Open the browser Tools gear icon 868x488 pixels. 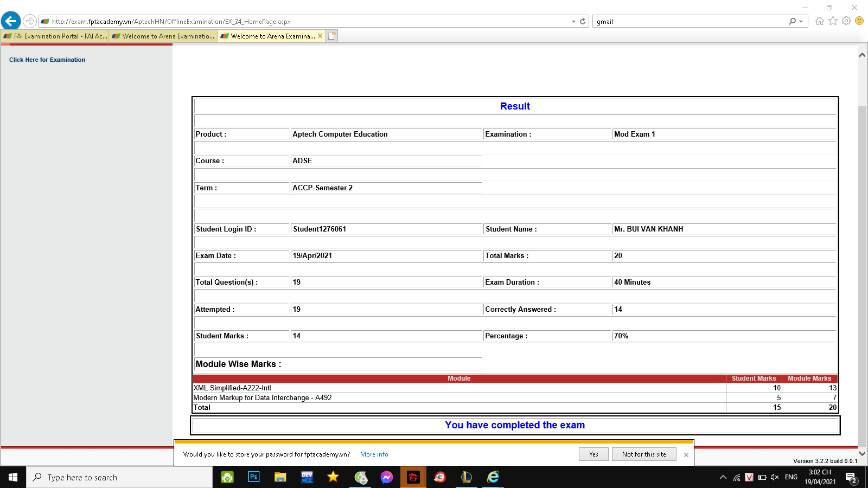846,21
